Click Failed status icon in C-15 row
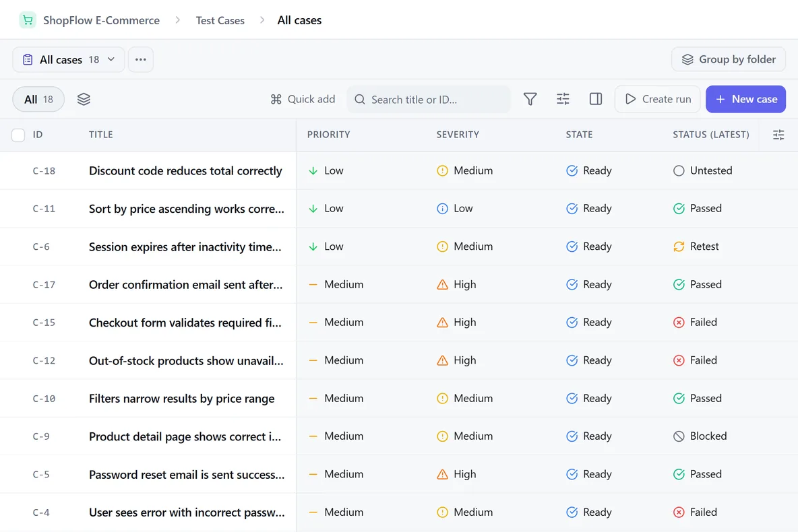 point(679,323)
